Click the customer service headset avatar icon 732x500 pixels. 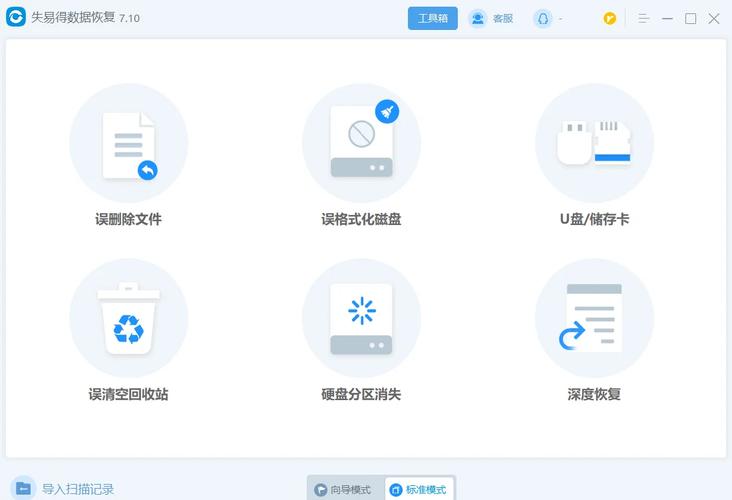[478, 19]
